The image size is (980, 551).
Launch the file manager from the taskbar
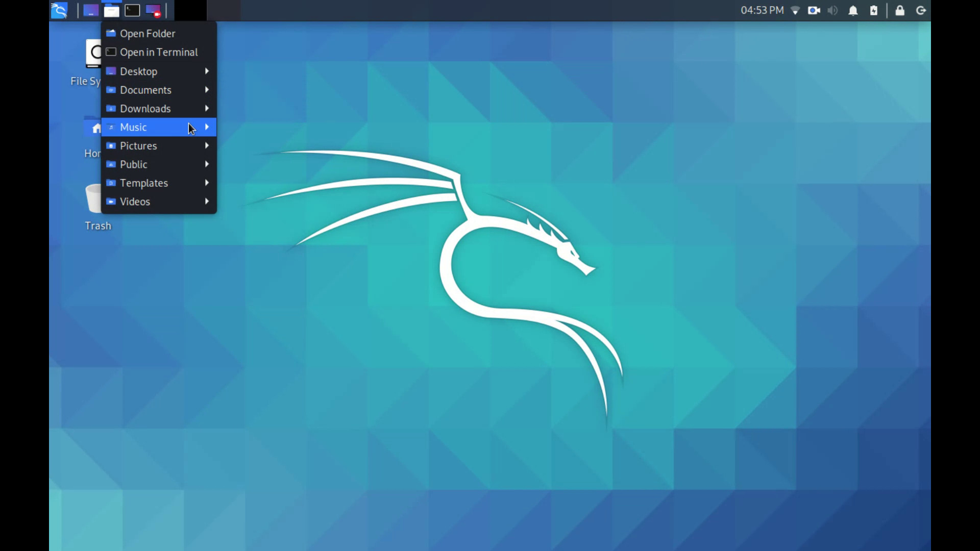(111, 10)
